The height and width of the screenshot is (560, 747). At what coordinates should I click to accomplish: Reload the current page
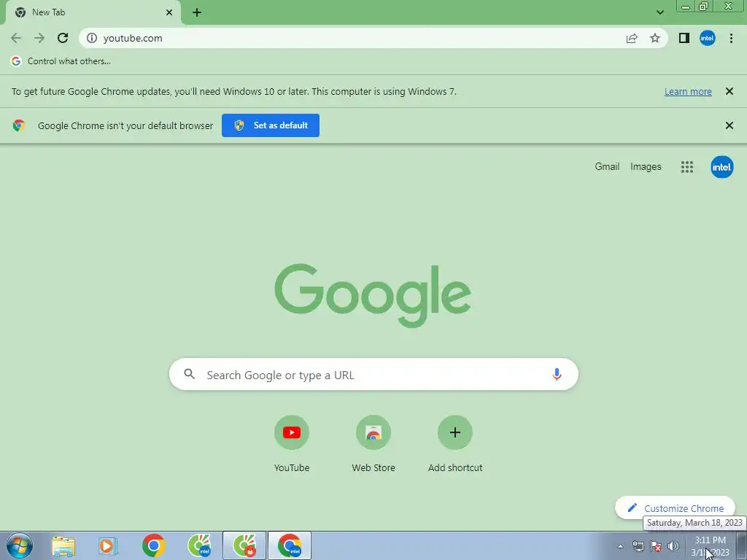63,38
